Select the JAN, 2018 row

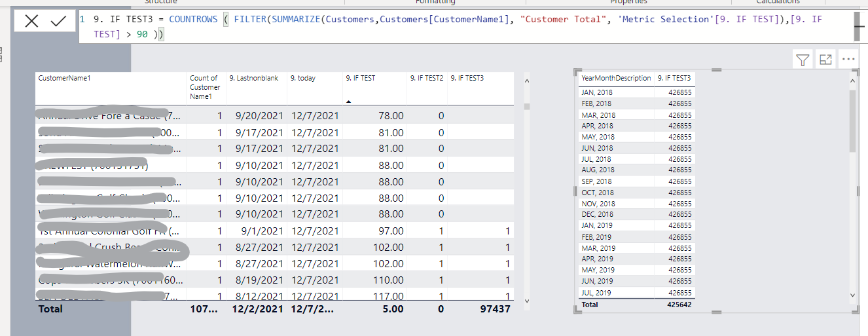click(x=636, y=92)
